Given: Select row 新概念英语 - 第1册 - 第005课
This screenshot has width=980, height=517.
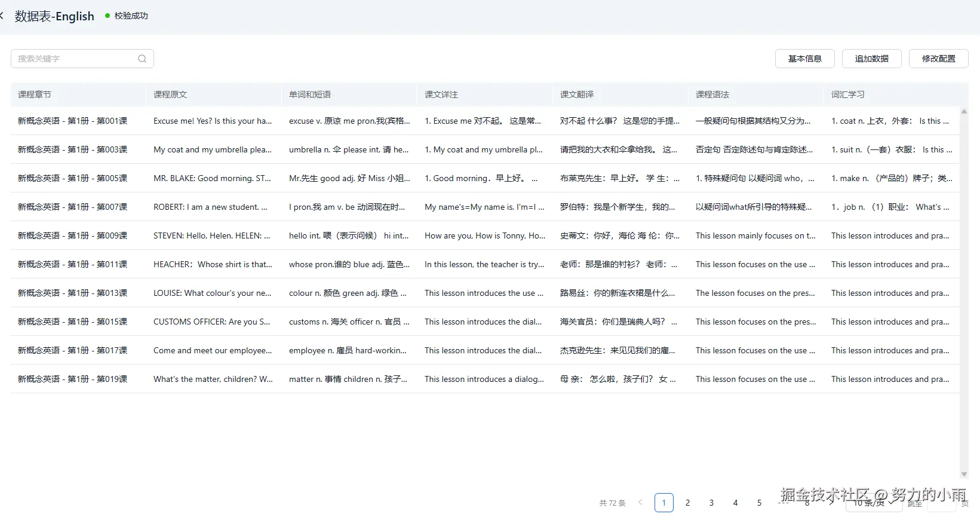Looking at the screenshot, I should click(x=485, y=178).
